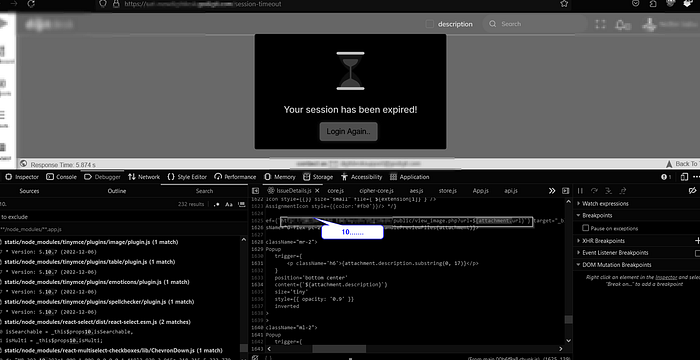Switch to the Storage devtools tab
Image resolution: width=700 pixels, height=360 pixels.
pos(318,177)
